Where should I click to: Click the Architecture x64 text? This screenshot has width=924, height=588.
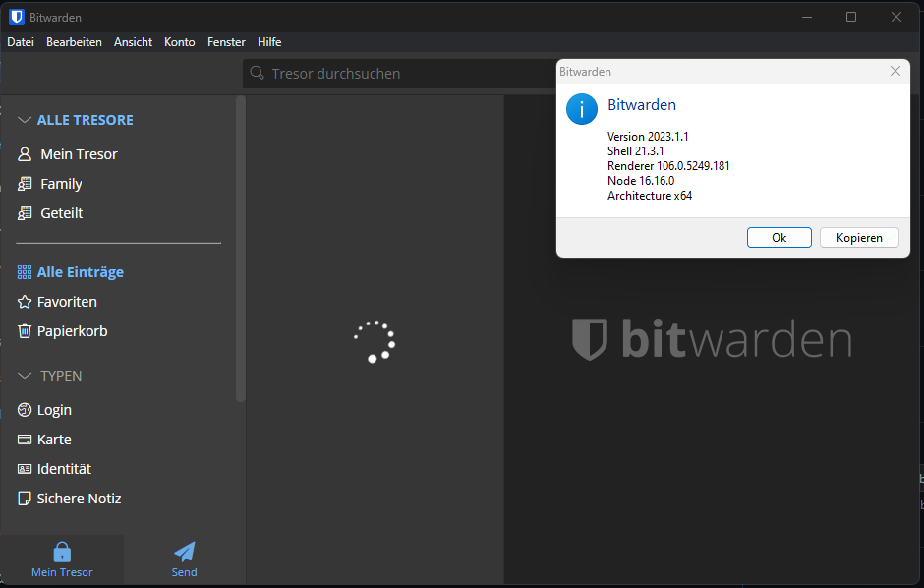(x=650, y=195)
